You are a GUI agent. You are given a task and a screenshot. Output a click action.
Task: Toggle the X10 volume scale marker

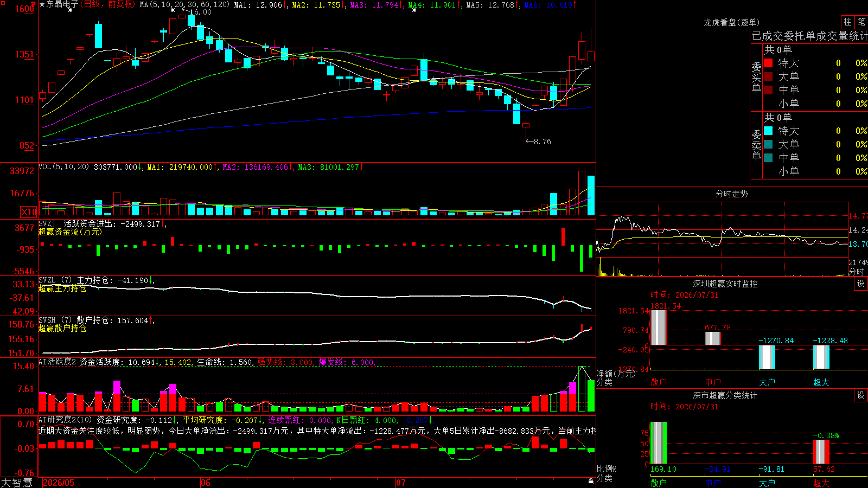tap(29, 212)
